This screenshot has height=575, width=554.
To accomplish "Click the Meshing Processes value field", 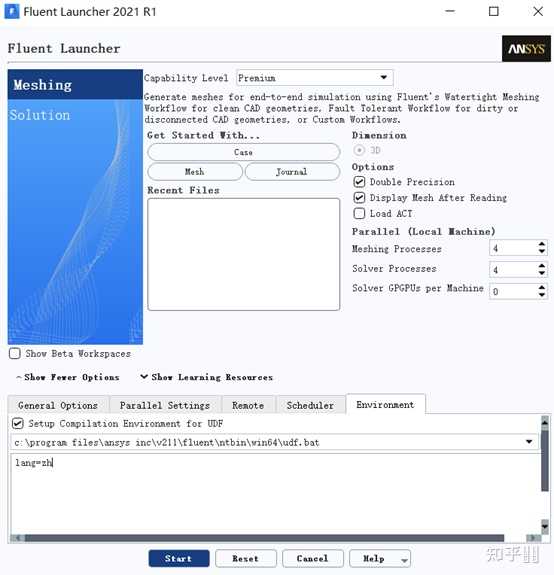I will coord(513,248).
